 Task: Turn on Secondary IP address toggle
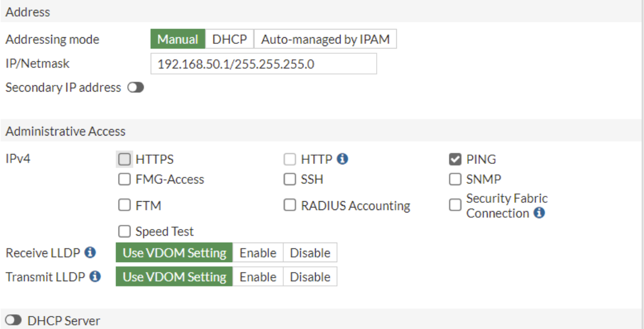coord(135,88)
